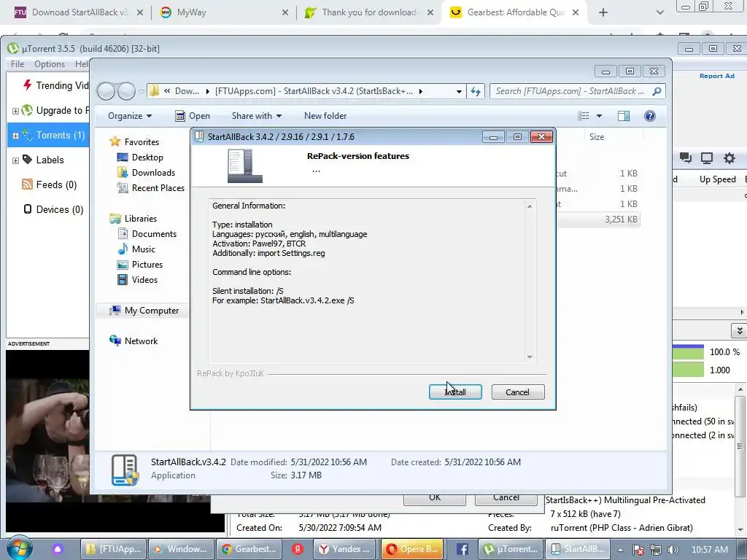
Task: Click the search magnifier icon in Explorer
Action: coord(657,91)
